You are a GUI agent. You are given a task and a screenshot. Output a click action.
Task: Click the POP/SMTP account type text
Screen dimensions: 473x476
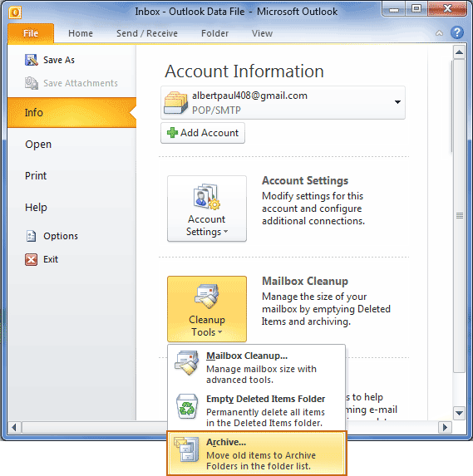216,110
